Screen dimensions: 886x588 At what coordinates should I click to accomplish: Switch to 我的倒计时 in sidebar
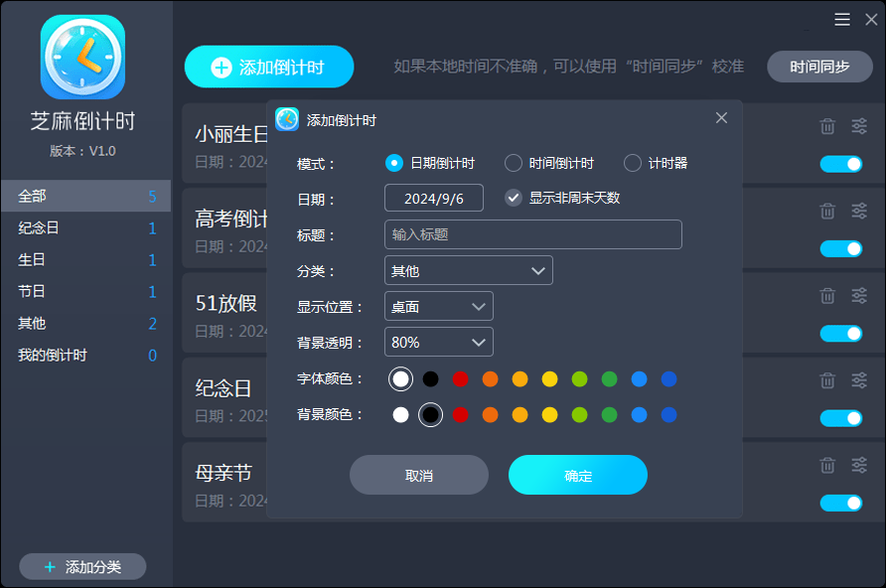[x=85, y=356]
